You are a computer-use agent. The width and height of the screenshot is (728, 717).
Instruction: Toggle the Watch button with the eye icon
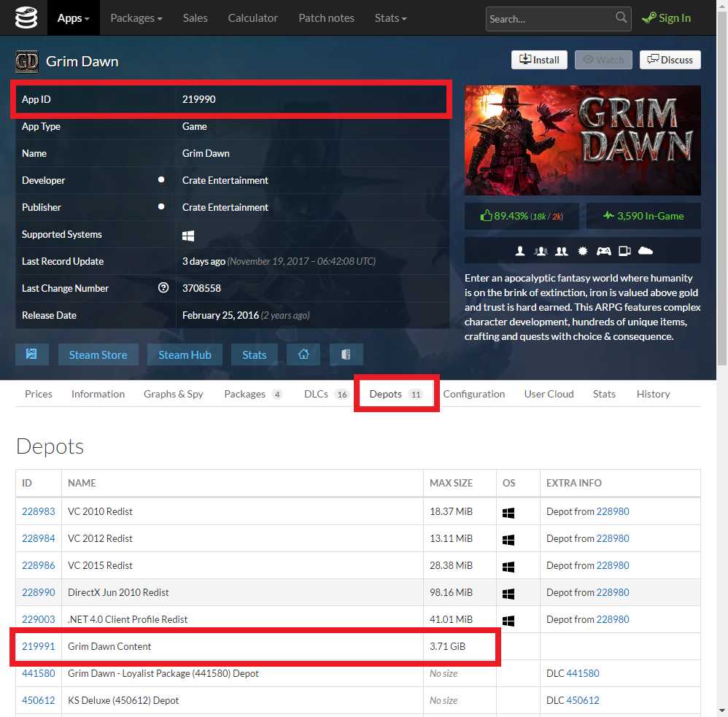pos(603,60)
